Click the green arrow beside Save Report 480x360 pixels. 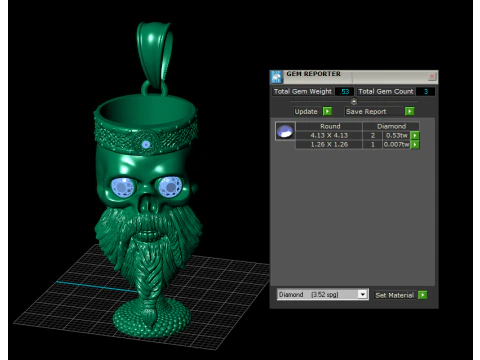click(x=410, y=111)
